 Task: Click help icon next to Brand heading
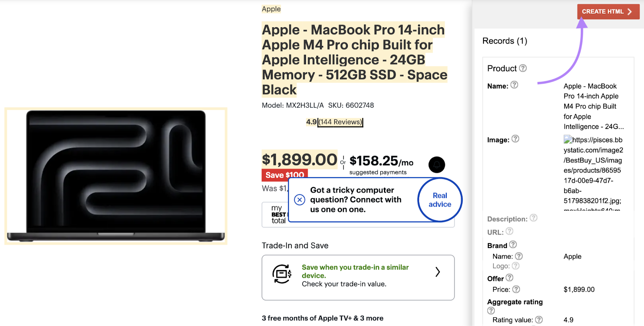[x=513, y=244]
